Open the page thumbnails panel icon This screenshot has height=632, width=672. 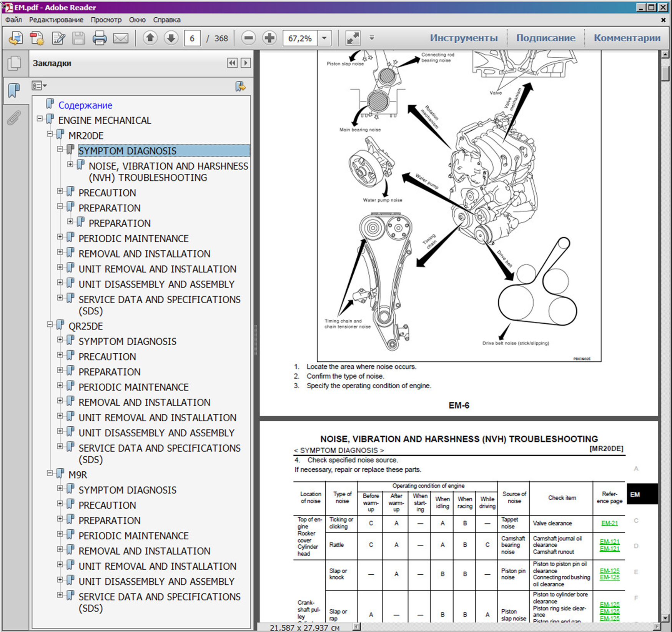point(15,63)
